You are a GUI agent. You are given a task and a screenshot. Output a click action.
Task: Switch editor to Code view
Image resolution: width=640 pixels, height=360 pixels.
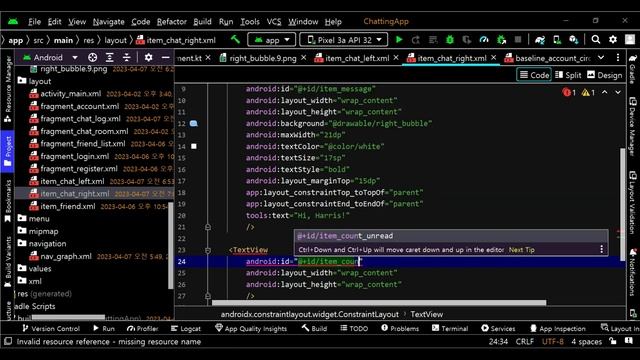[534, 75]
